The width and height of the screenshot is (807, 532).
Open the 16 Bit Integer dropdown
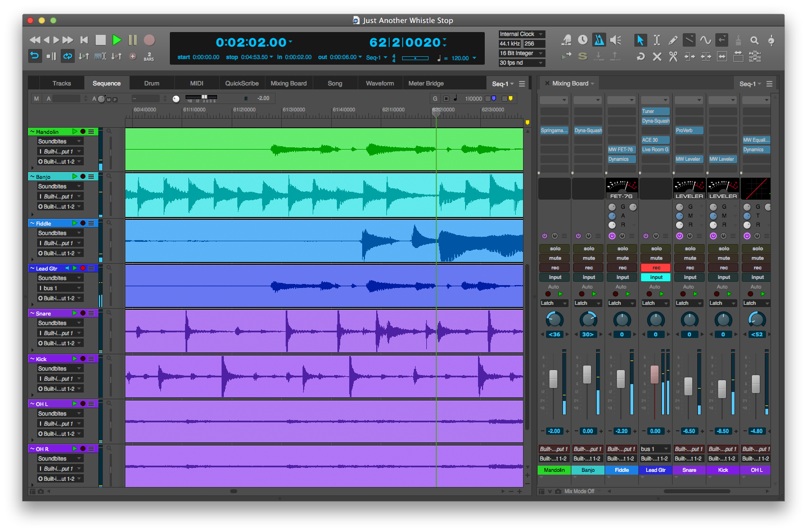coord(521,53)
